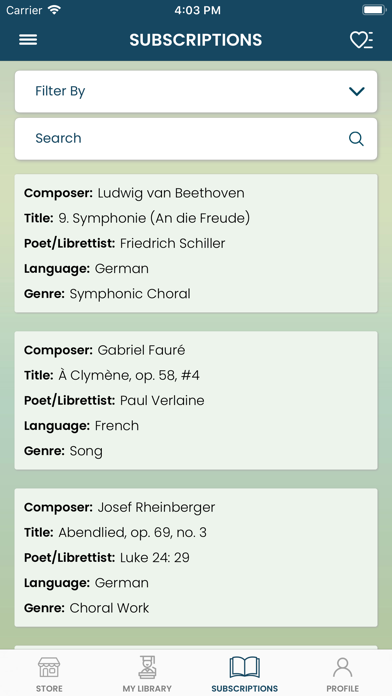
Task: Open the hamburger menu
Action: pyautogui.click(x=28, y=40)
